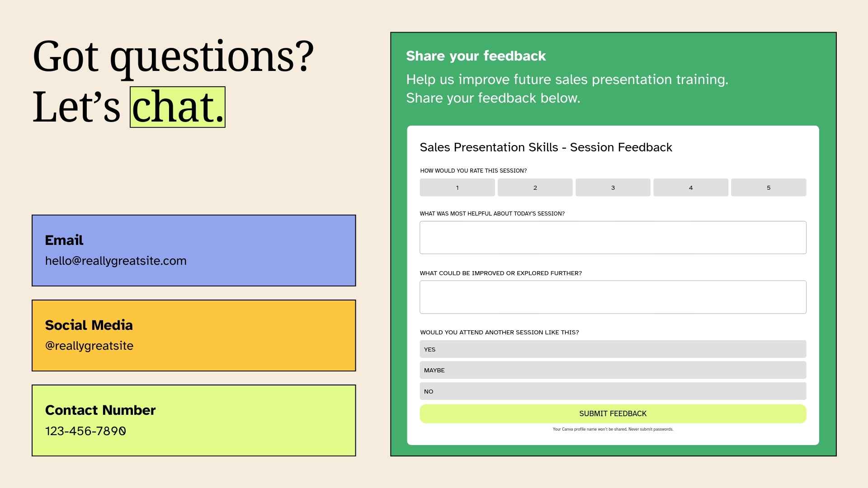Click the hello@reallygreatsite.com email address

(116, 261)
